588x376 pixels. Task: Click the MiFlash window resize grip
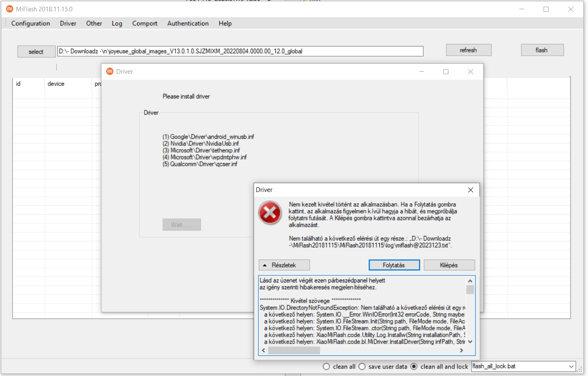pyautogui.click(x=580, y=370)
